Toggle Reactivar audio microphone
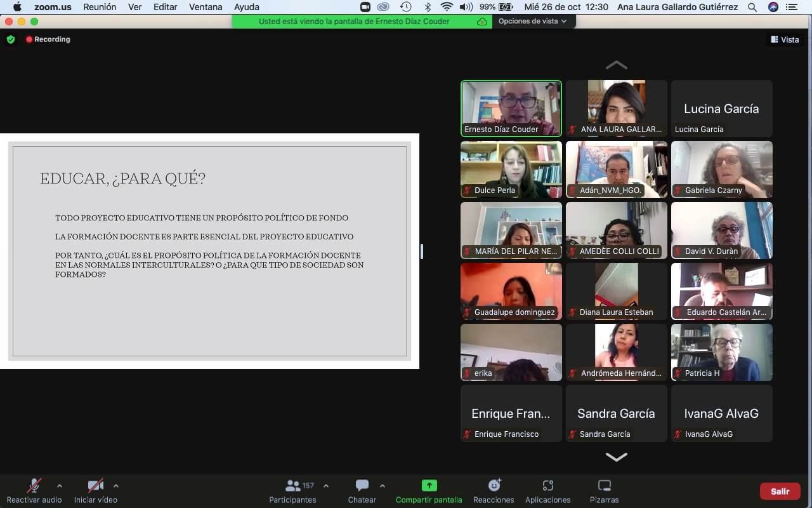Viewport: 812px width, 508px height. [x=34, y=486]
